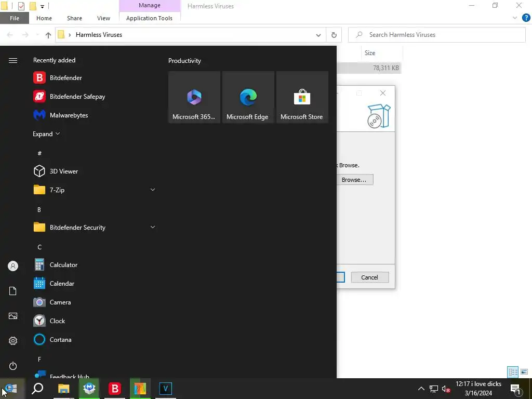Switch to the View ribbon tab
Viewport: 532px width, 399px height.
pyautogui.click(x=103, y=18)
